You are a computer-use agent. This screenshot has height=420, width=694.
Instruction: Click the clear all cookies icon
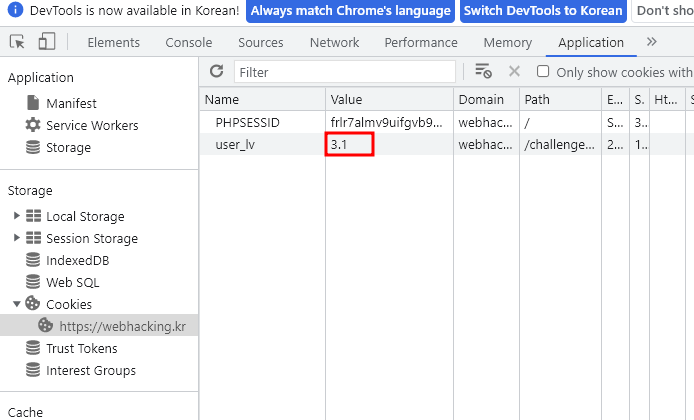(x=483, y=71)
